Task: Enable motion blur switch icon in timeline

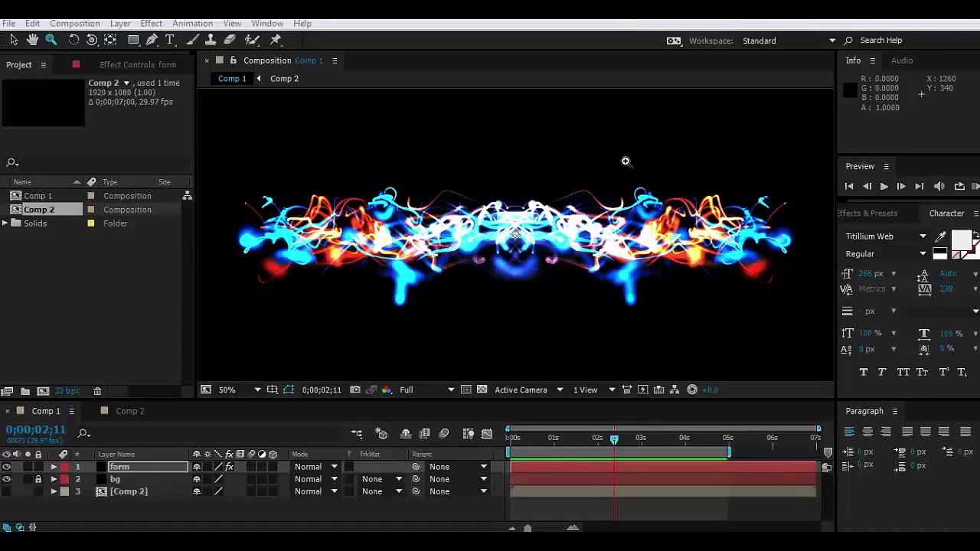Action: 444,434
